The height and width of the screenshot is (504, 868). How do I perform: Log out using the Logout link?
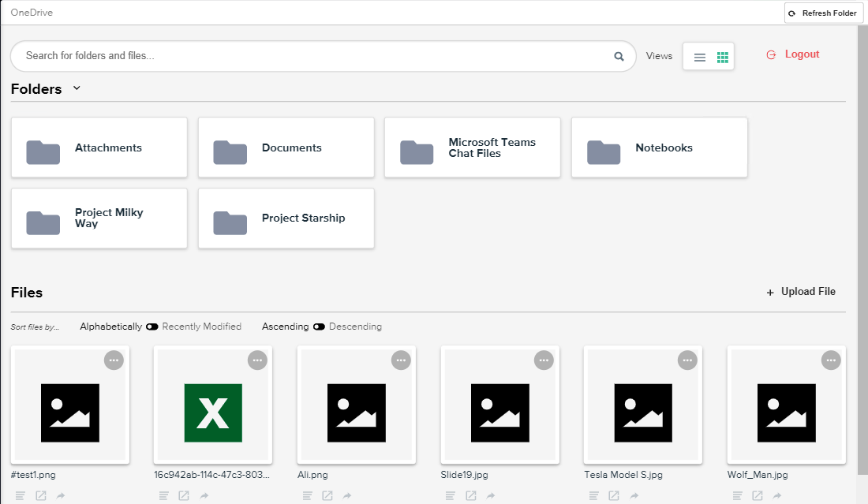[x=793, y=54]
